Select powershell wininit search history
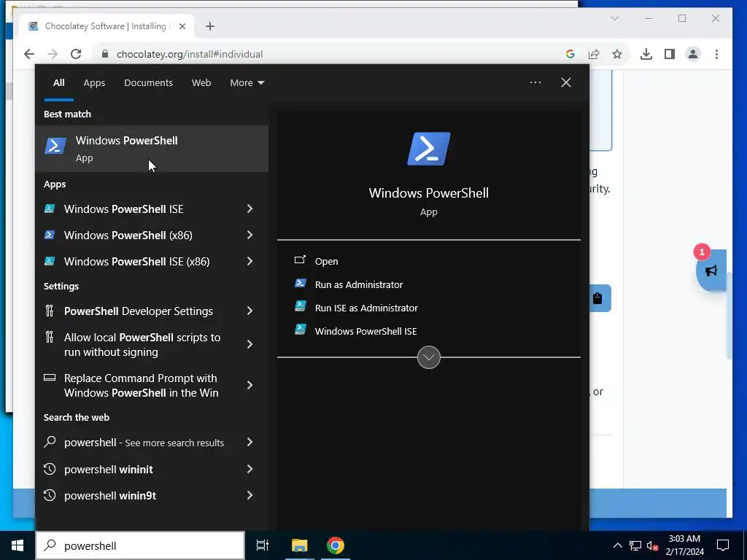The width and height of the screenshot is (747, 560). point(109,469)
